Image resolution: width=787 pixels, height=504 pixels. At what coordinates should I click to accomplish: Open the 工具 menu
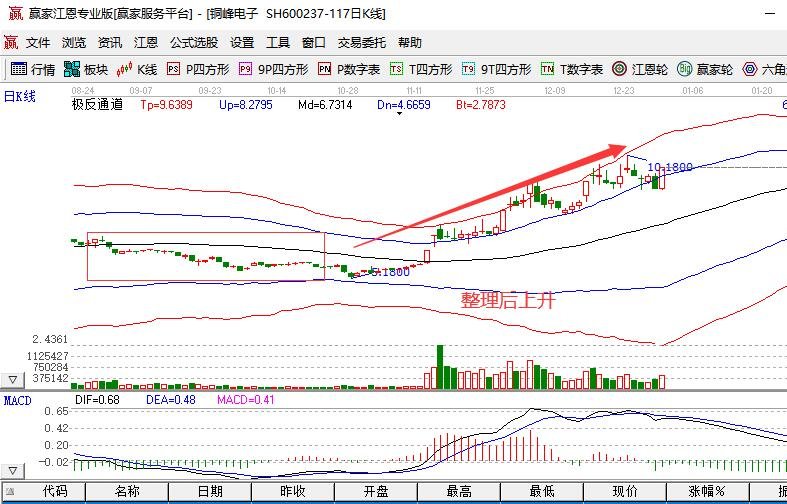point(278,43)
